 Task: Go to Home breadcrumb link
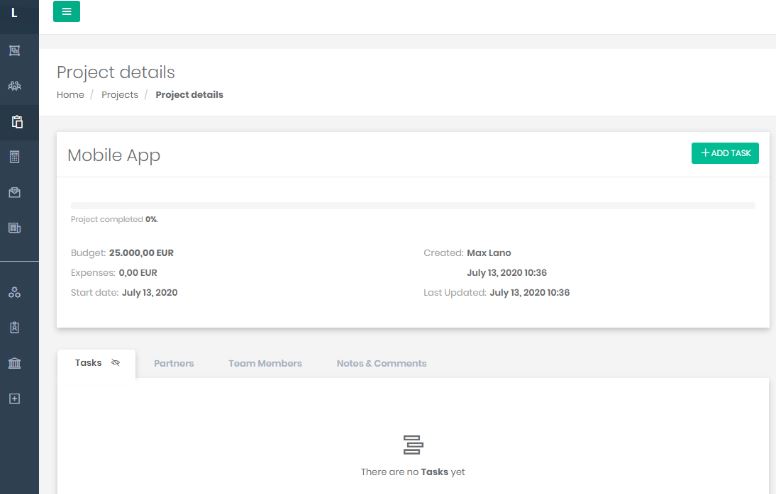70,95
